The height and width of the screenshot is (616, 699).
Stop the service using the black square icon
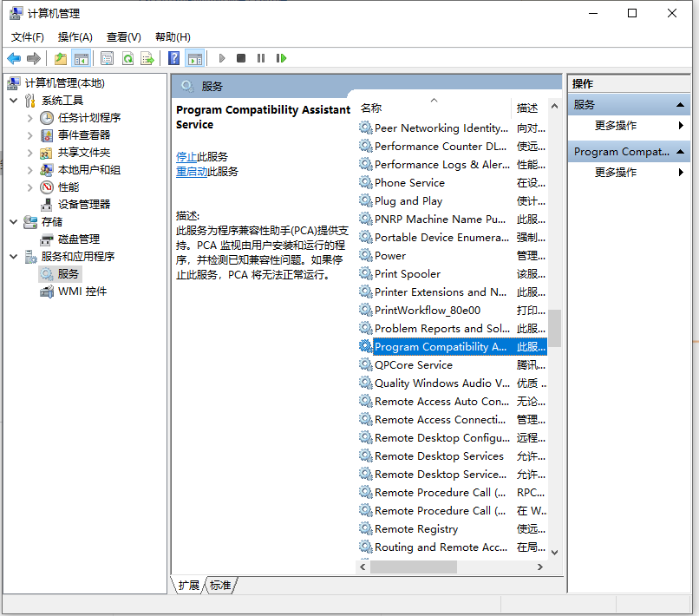tap(241, 58)
